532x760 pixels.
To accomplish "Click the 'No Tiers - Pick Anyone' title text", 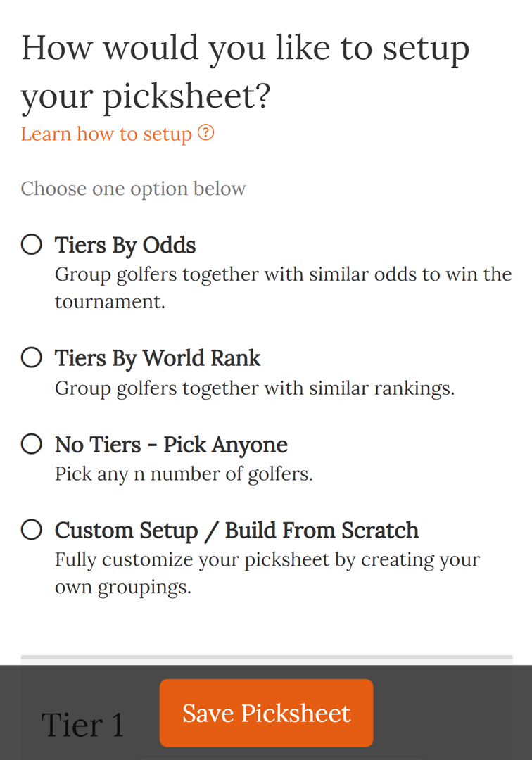I will pyautogui.click(x=171, y=445).
